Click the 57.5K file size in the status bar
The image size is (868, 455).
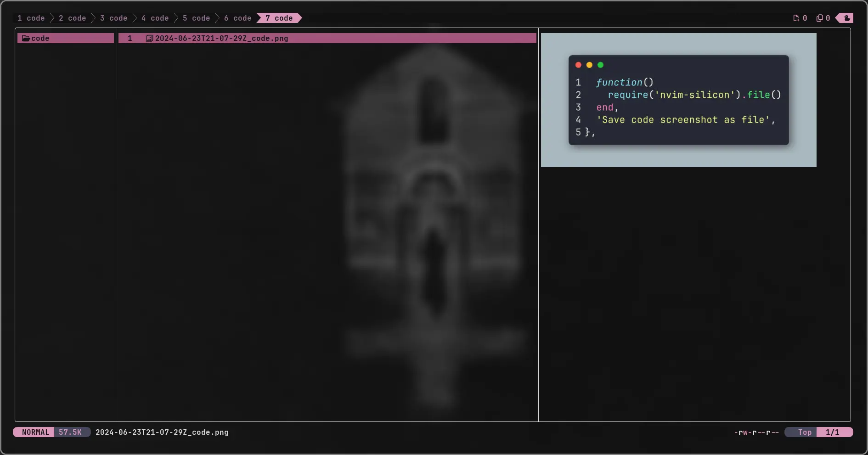pyautogui.click(x=70, y=432)
